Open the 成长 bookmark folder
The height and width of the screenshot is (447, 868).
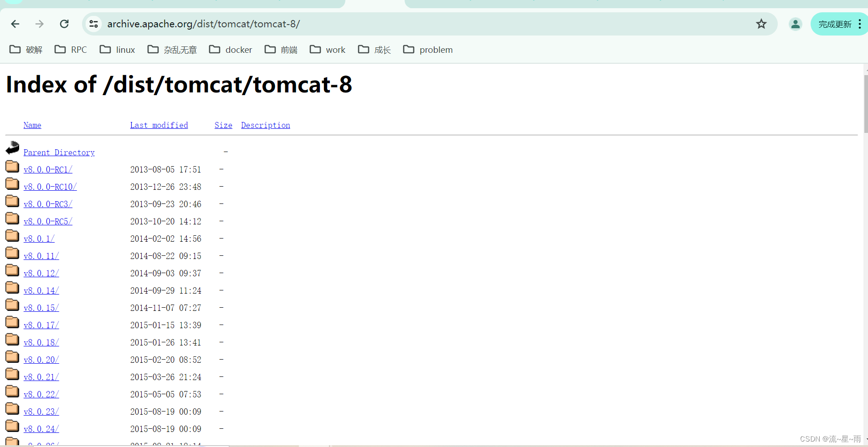pos(375,50)
